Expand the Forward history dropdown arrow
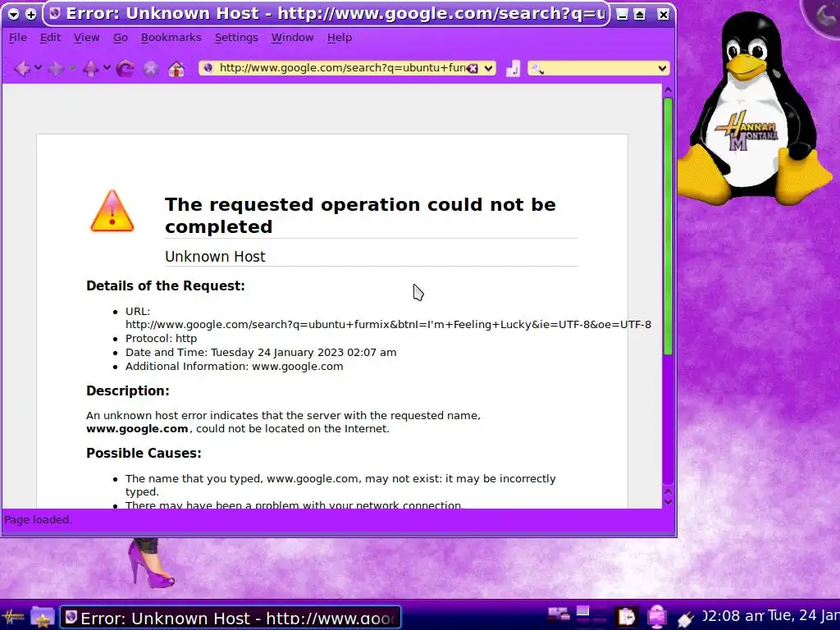840x630 pixels. (72, 68)
